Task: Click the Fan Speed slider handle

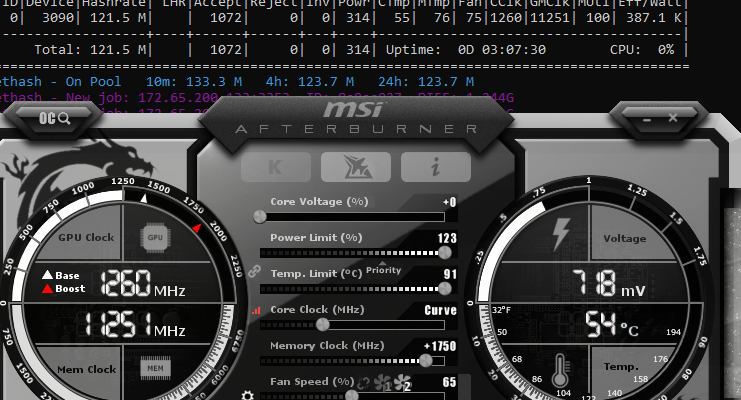Action: click(x=352, y=396)
